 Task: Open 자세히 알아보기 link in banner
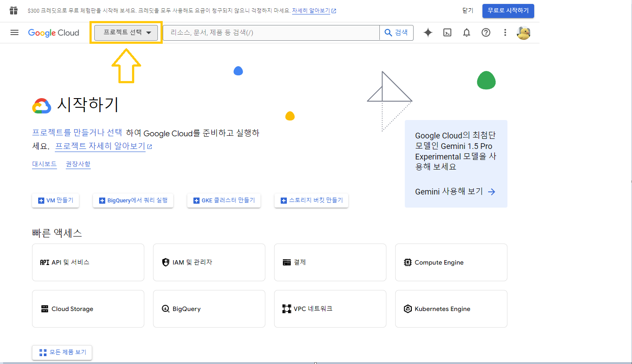click(x=314, y=11)
